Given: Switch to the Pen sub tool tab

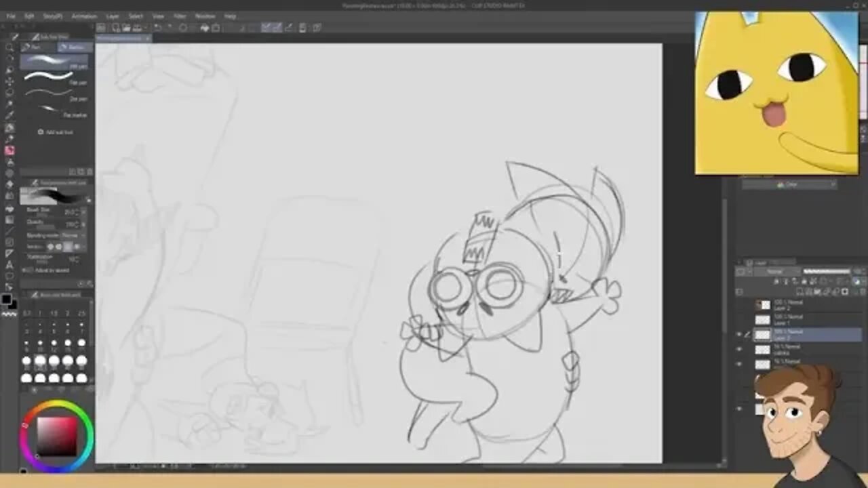Looking at the screenshot, I should click(x=38, y=47).
